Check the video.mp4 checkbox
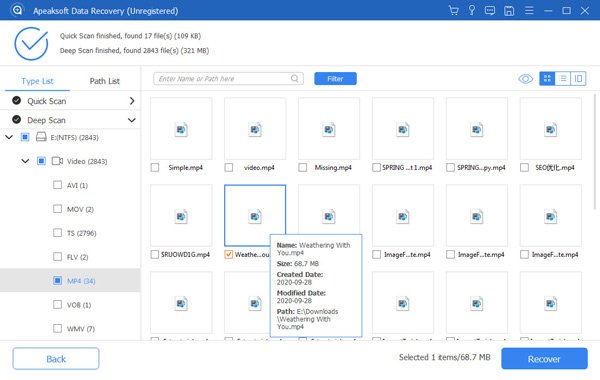The image size is (600, 380). click(229, 168)
